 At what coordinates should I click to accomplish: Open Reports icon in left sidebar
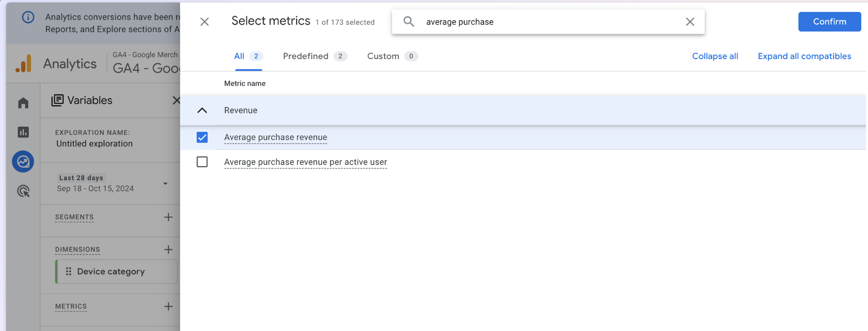23,132
